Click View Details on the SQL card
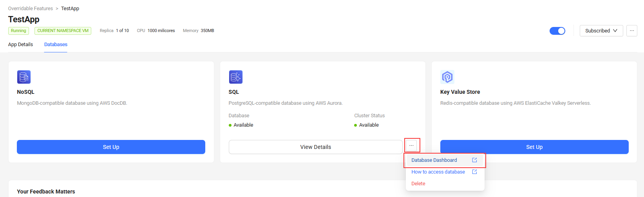Image resolution: width=644 pixels, height=197 pixels. point(316,147)
